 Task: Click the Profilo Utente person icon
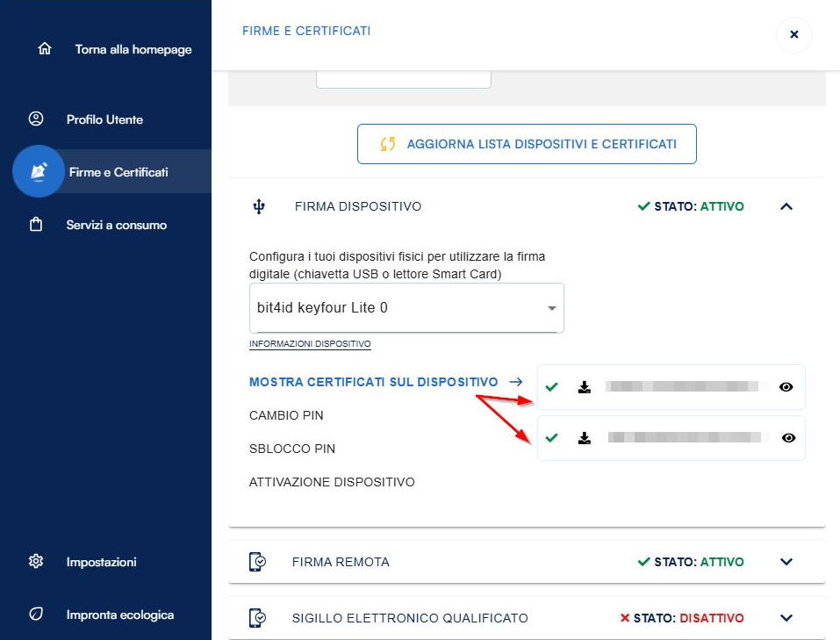pyautogui.click(x=36, y=119)
